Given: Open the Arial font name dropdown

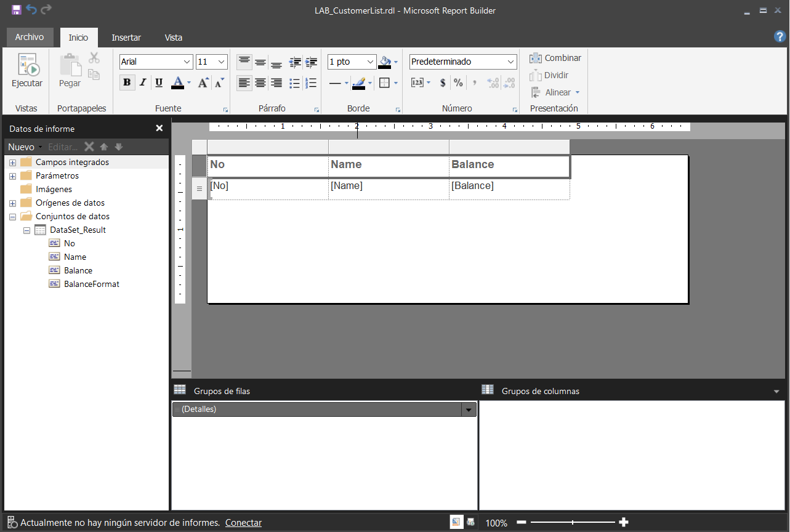Looking at the screenshot, I should [187, 62].
